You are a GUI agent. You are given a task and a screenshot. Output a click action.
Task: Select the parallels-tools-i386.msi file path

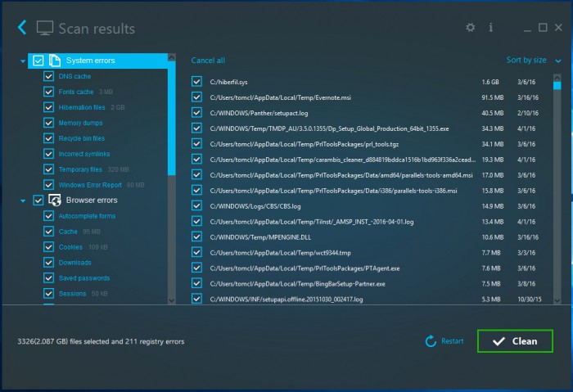pyautogui.click(x=333, y=191)
